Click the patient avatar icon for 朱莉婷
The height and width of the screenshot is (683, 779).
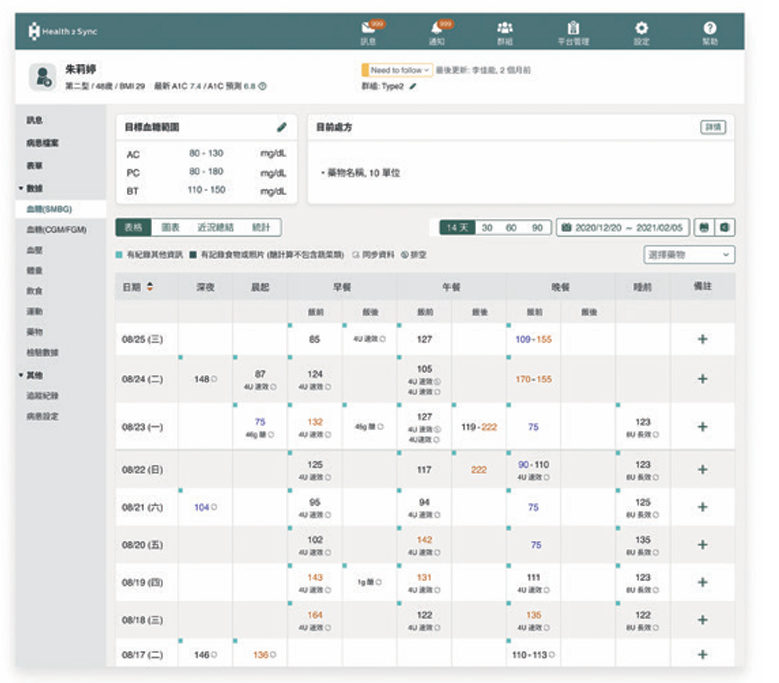[x=42, y=77]
